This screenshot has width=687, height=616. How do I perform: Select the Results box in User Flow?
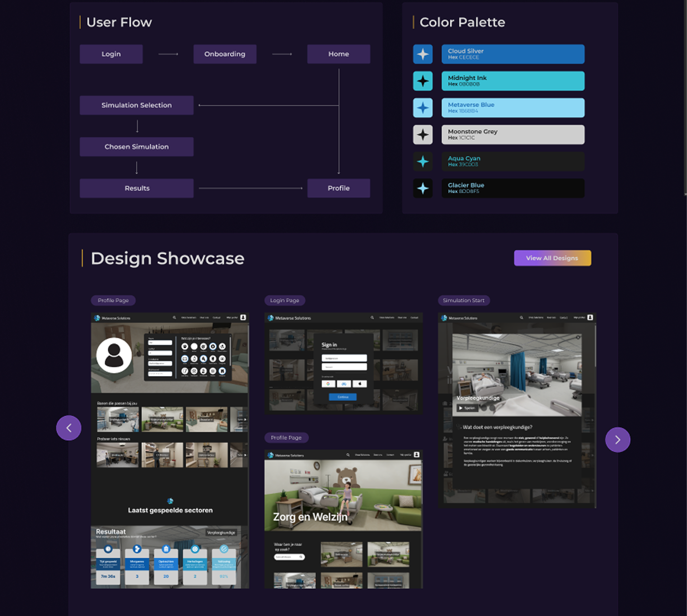coord(136,188)
